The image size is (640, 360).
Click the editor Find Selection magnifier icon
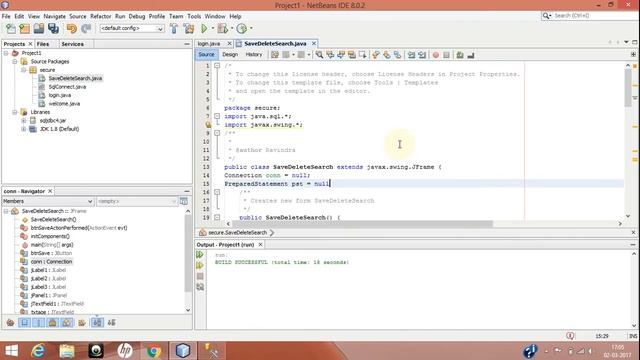coord(319,55)
